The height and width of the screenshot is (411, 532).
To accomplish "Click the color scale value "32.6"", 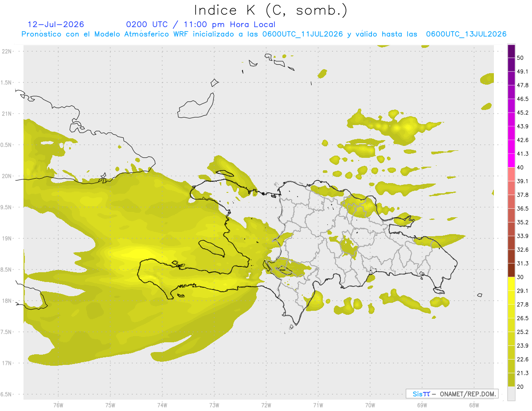I will pyautogui.click(x=523, y=250).
